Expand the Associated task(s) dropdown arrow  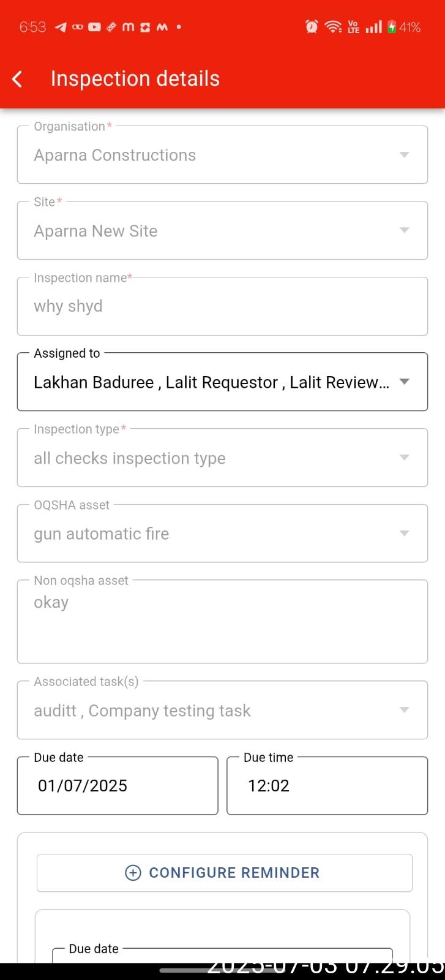pos(404,710)
